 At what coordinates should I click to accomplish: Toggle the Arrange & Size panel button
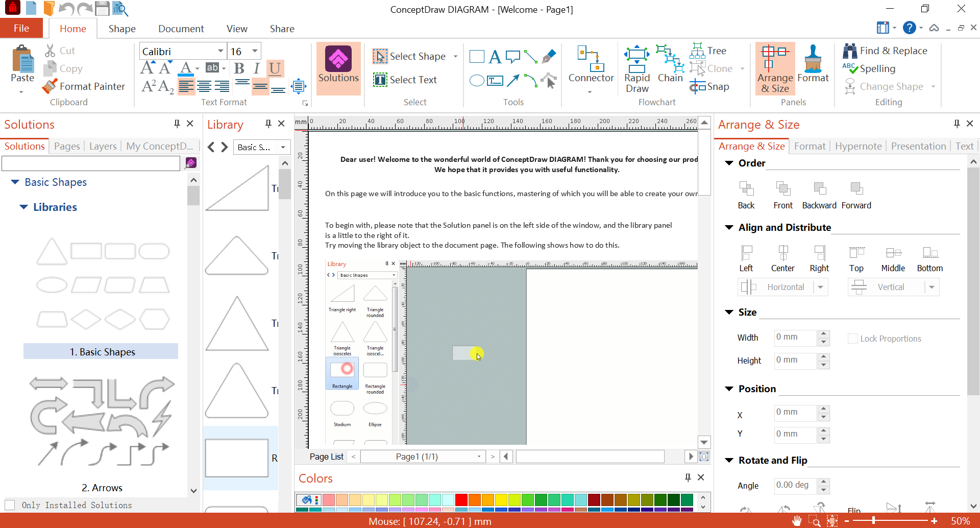click(x=775, y=68)
